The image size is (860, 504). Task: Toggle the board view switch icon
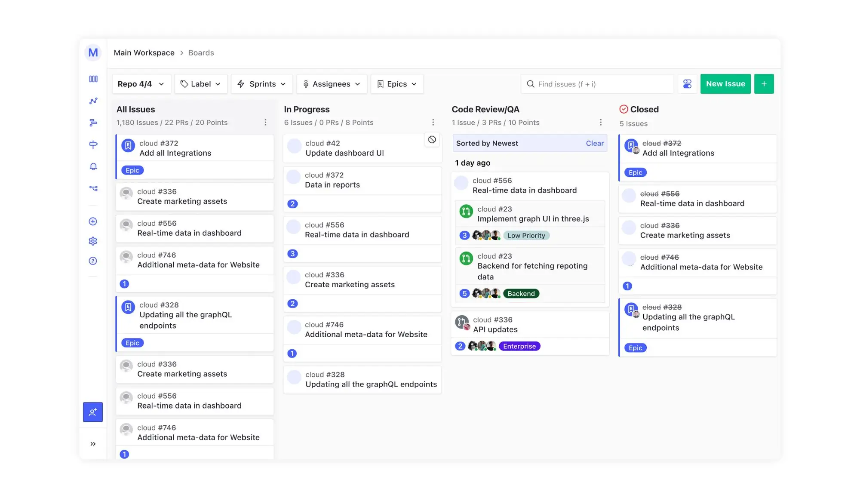click(x=688, y=84)
